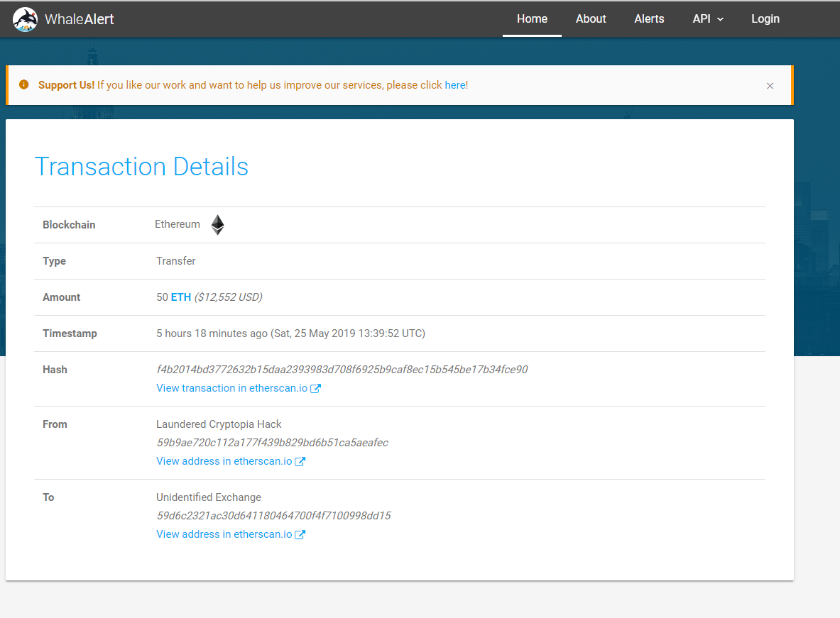Click the 'Ethereum' blockchain value
Image resolution: width=840 pixels, height=618 pixels.
(178, 224)
